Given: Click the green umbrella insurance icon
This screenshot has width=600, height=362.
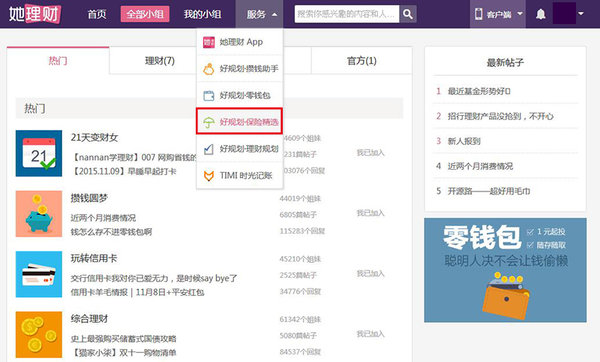Looking at the screenshot, I should tap(209, 122).
